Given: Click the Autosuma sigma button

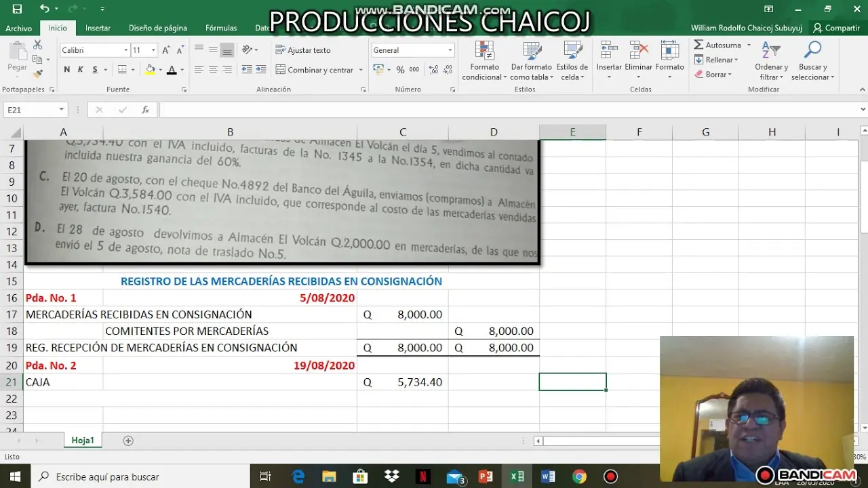Looking at the screenshot, I should [x=717, y=45].
